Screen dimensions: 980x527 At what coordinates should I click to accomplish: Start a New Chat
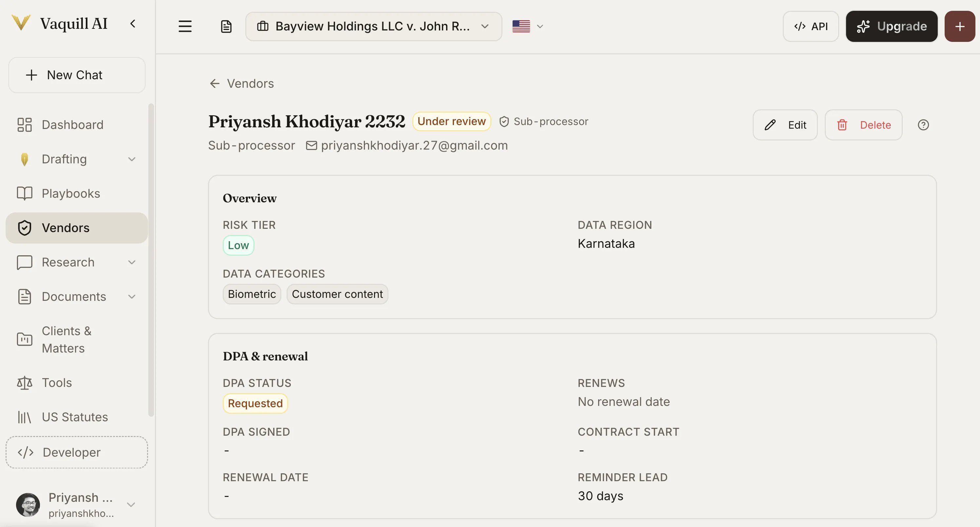(x=76, y=75)
